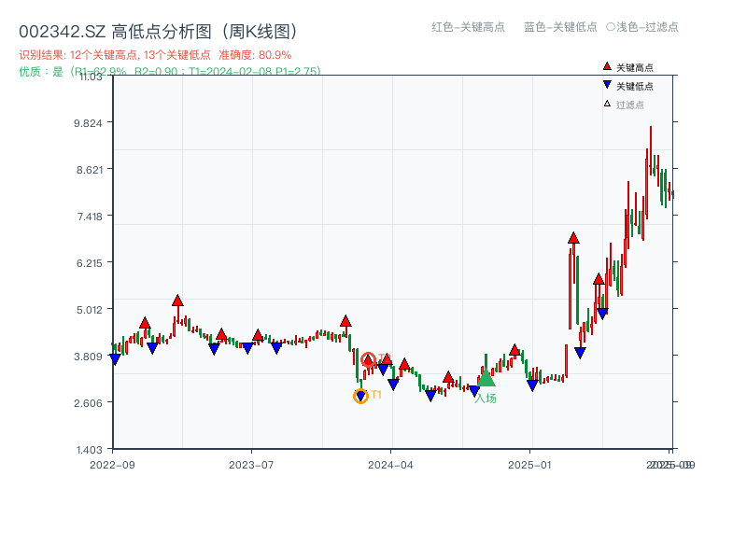Click the 7.418 y-axis price label
The width and height of the screenshot is (747, 560).
click(90, 217)
